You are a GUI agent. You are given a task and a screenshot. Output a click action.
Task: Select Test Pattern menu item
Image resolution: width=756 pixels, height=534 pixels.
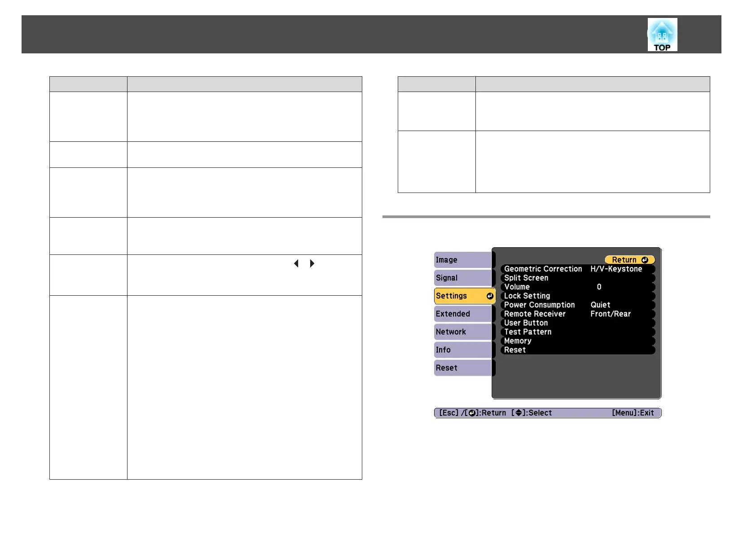(578, 332)
